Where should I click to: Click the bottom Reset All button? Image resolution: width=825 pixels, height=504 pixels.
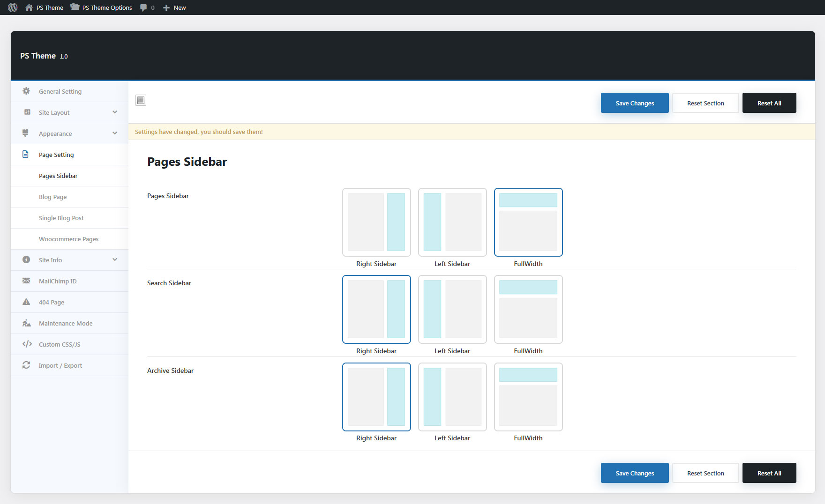[x=769, y=473]
